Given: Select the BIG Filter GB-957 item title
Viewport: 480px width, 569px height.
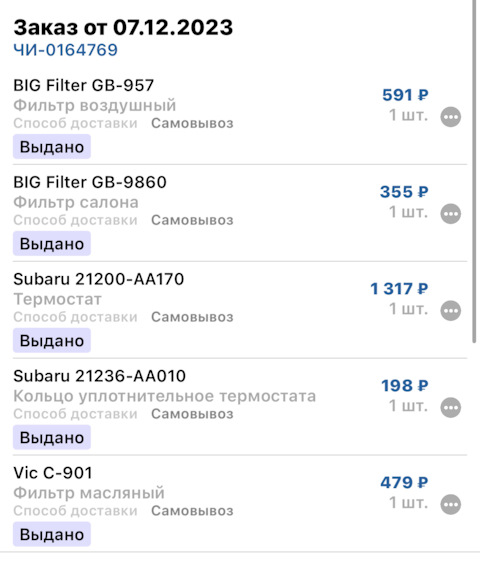Looking at the screenshot, I should [x=84, y=85].
